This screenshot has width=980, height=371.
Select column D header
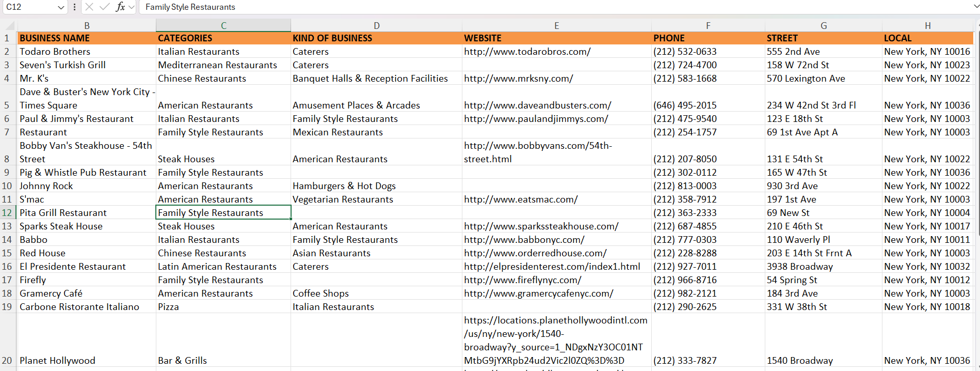(x=377, y=25)
